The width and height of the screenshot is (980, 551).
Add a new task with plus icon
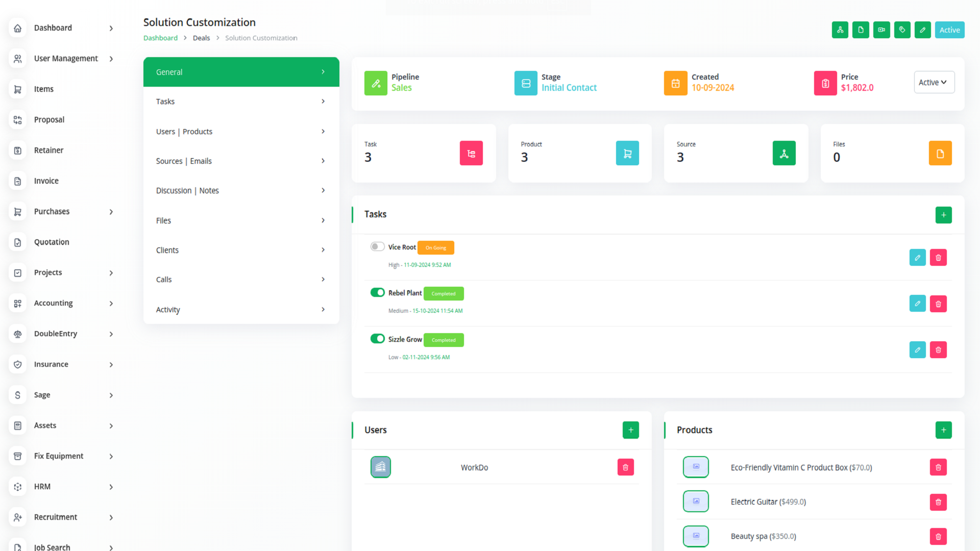(943, 215)
